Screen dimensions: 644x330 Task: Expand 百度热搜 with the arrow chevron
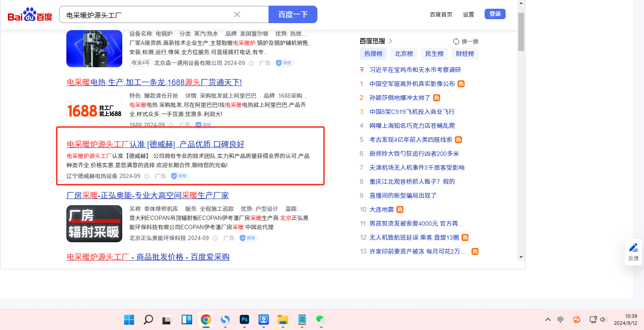(x=390, y=41)
